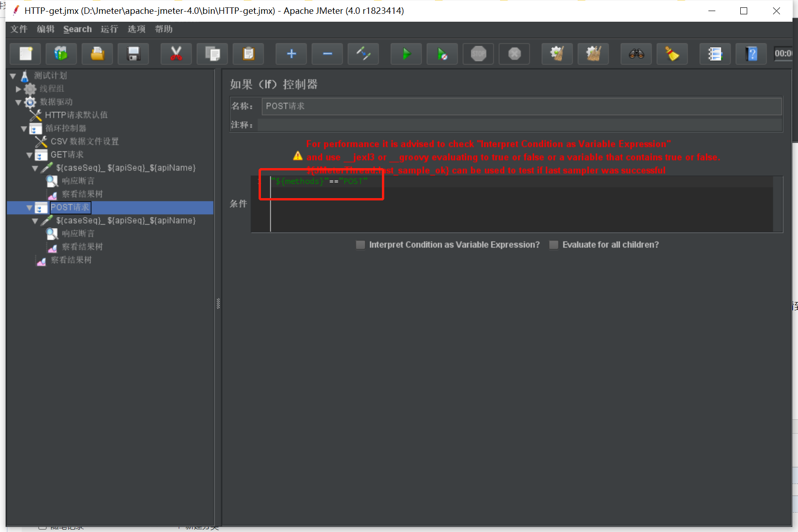Start test without pauses icon
Screen dimensions: 798x532
(442, 54)
